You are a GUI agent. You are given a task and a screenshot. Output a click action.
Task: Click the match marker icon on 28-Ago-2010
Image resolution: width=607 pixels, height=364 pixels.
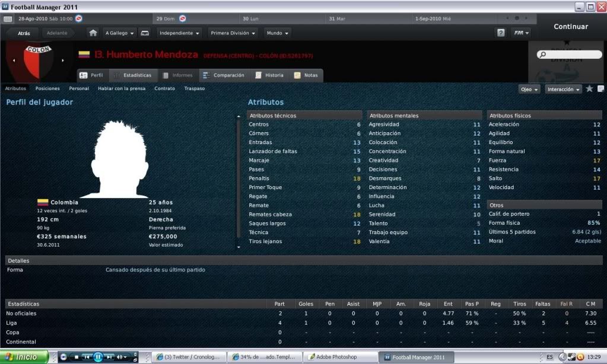78,18
